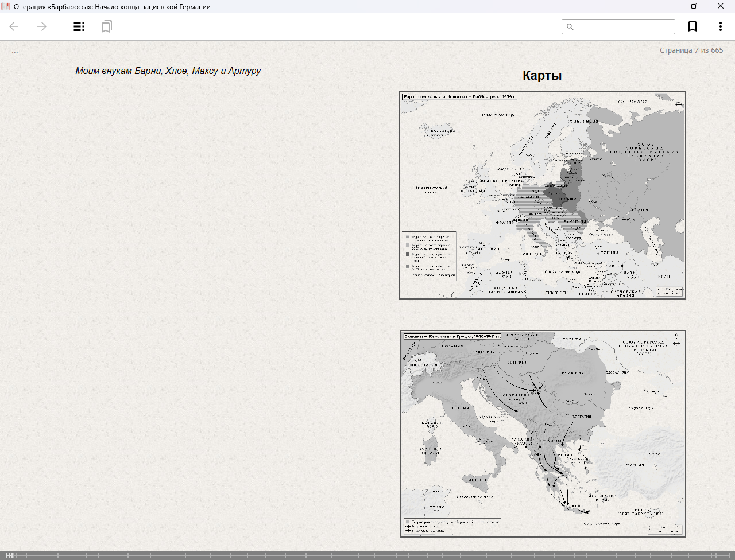735x560 pixels.
Task: Click the middle of the reading progress bar
Action: coord(367,555)
